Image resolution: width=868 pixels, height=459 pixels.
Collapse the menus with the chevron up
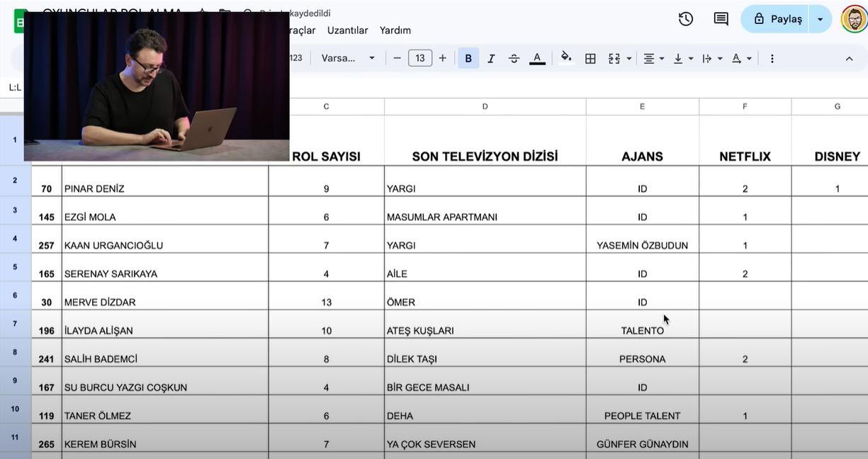click(849, 58)
